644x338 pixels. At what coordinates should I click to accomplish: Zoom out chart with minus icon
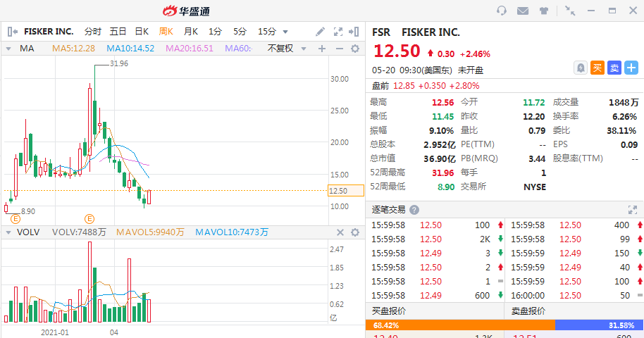(x=339, y=49)
